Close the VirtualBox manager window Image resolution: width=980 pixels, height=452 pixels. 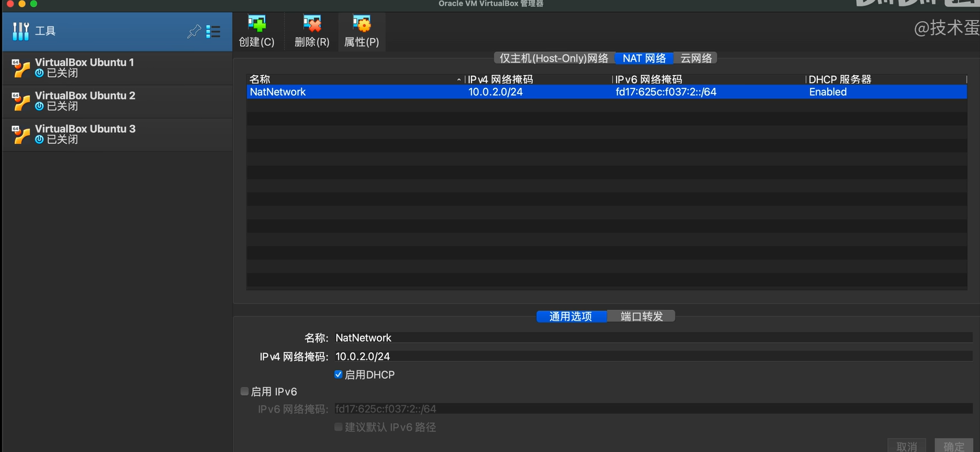[10, 4]
